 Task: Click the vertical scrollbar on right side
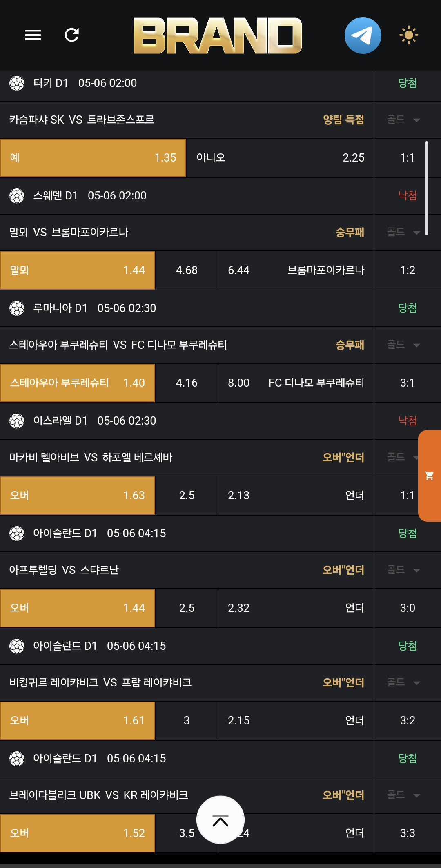pyautogui.click(x=427, y=188)
